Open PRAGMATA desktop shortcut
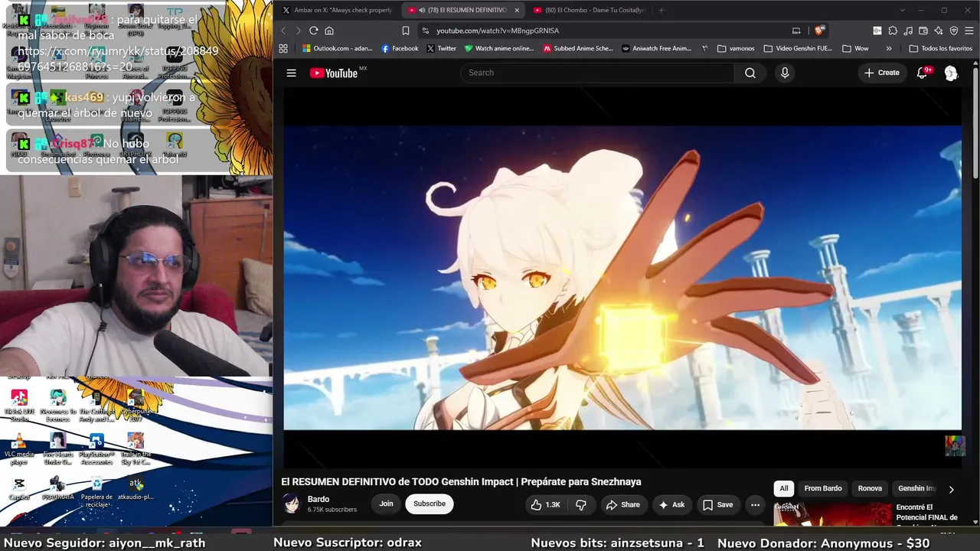The height and width of the screenshot is (551, 980). 57,489
